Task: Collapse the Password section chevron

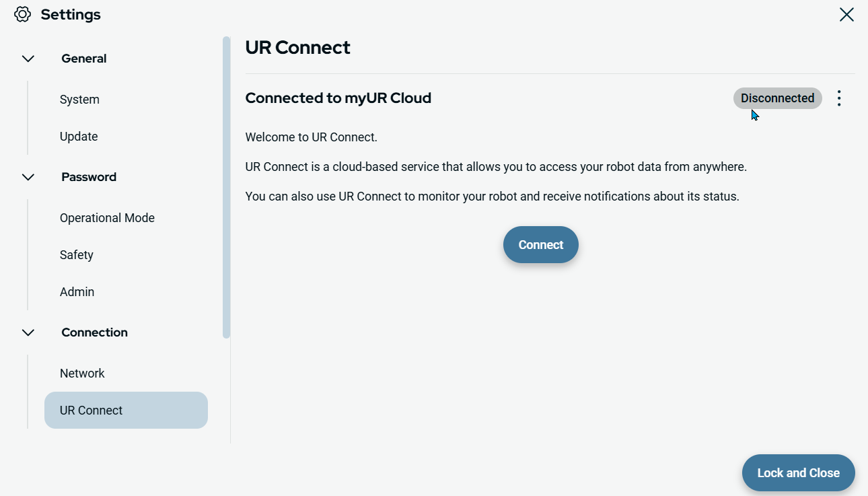Action: [x=28, y=178]
